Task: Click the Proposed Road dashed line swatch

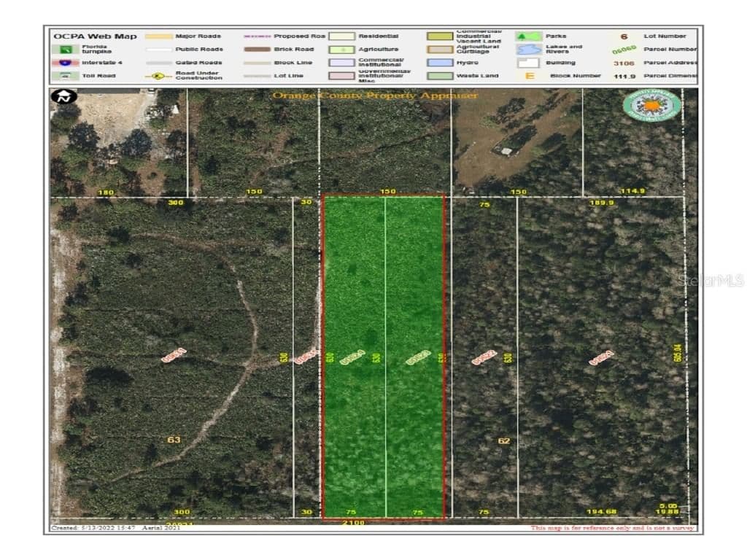Action: point(258,36)
